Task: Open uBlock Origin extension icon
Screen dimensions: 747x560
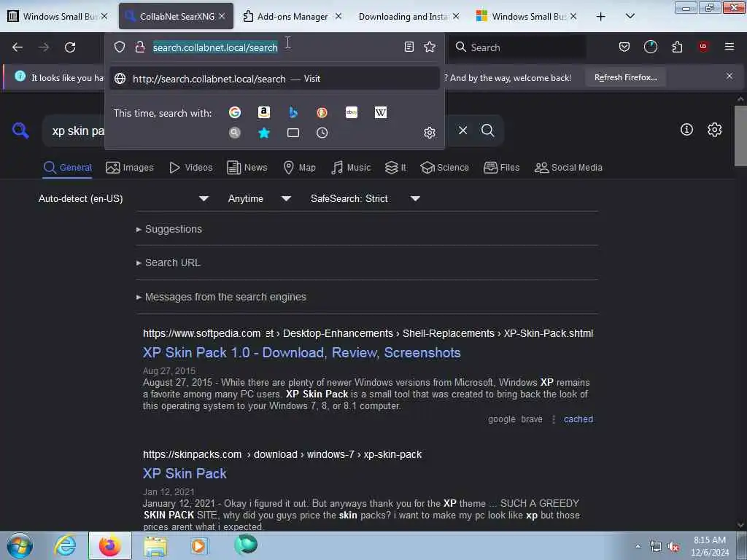Action: click(703, 47)
